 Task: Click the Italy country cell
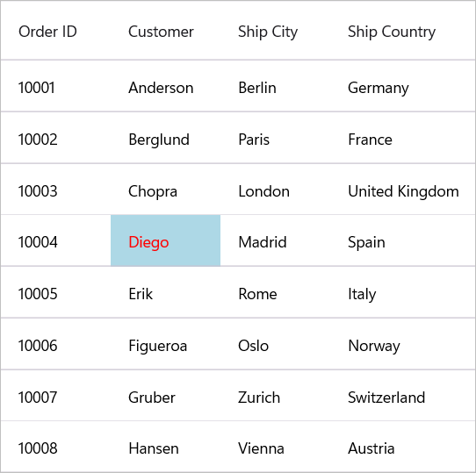[402, 292]
